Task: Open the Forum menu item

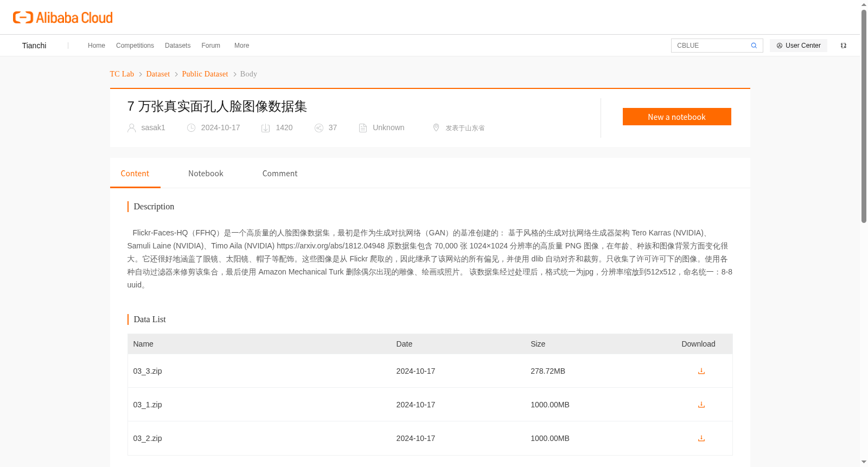Action: point(211,46)
